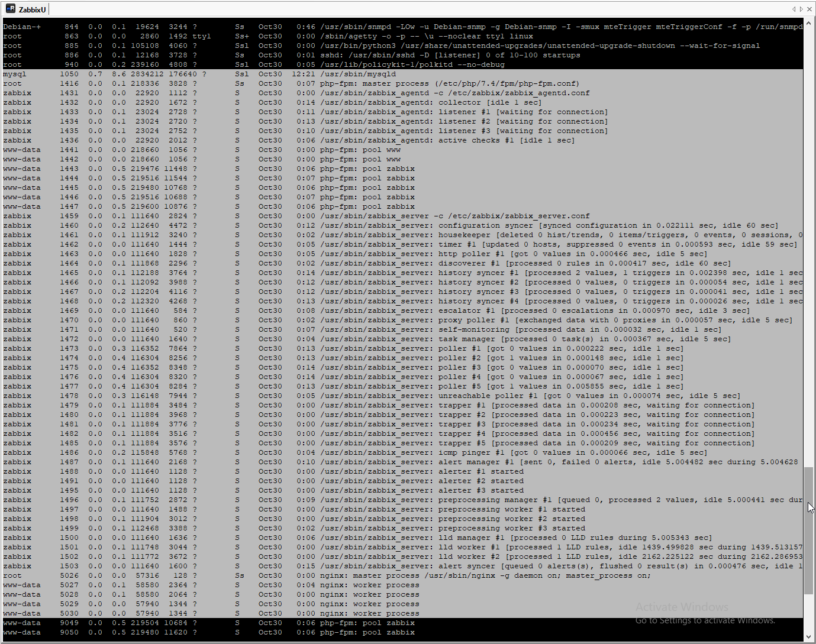Click 'listener #1 [waiting for connection]' text
Image resolution: width=816 pixels, height=644 pixels.
(x=524, y=112)
